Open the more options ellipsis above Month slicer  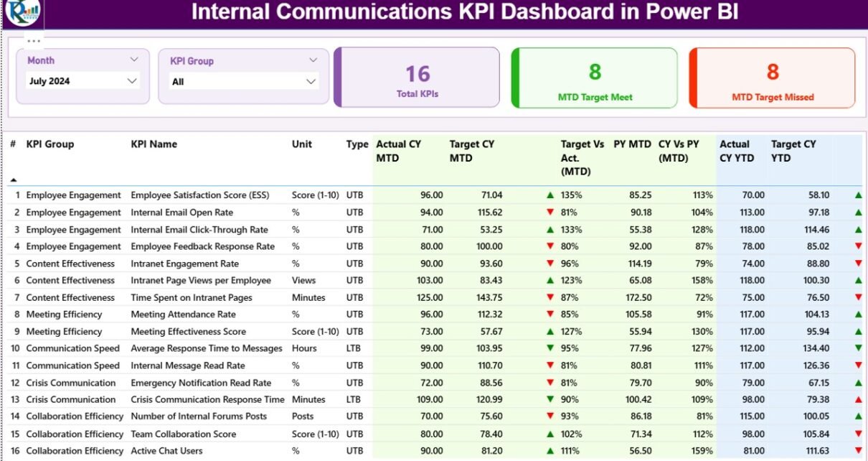[x=34, y=41]
